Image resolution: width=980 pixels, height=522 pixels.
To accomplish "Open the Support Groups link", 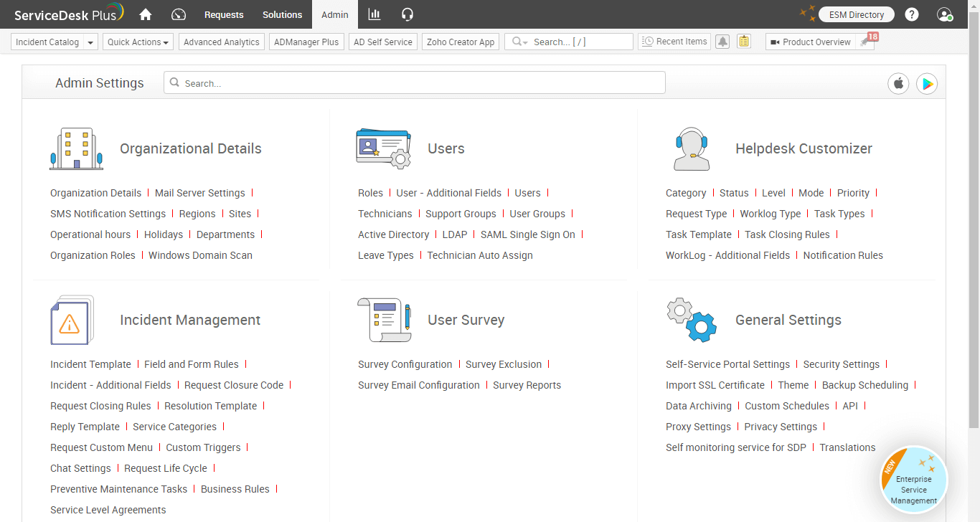I will pyautogui.click(x=461, y=214).
